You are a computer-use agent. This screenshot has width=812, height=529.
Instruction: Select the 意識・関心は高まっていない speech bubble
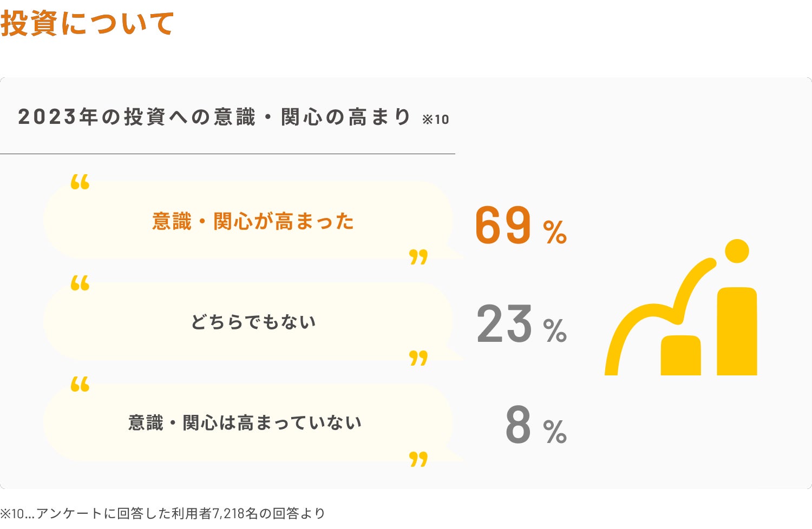point(249,422)
